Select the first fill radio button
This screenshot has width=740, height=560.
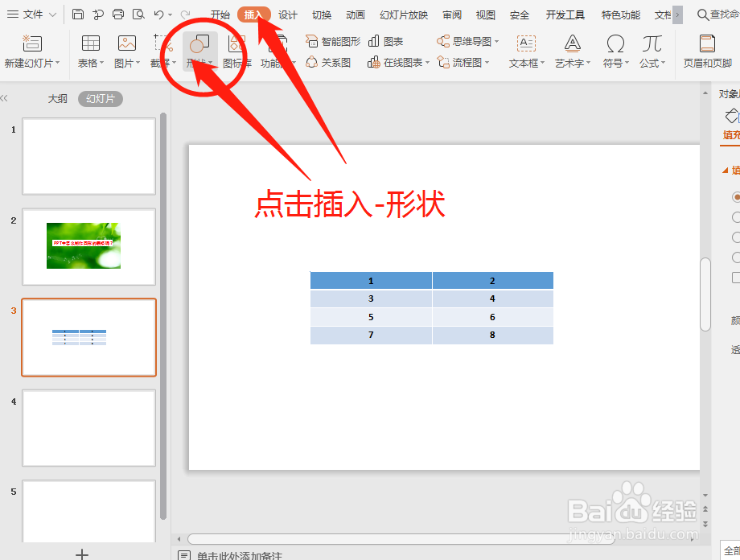(736, 197)
